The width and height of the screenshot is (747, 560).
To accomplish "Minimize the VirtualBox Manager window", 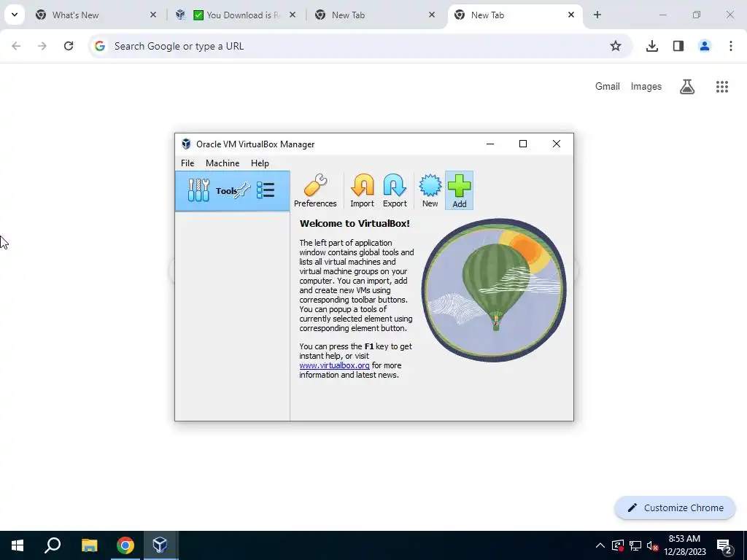I will pos(489,144).
